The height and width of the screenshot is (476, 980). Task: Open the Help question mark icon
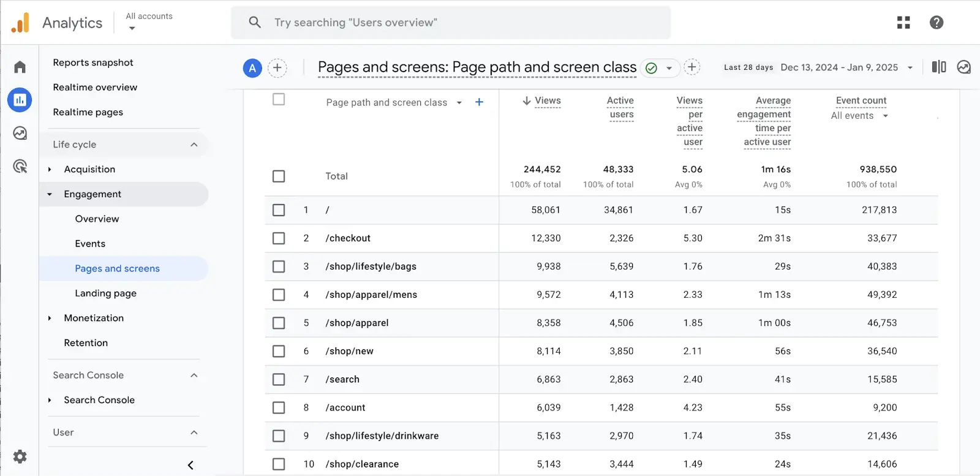[x=936, y=23]
